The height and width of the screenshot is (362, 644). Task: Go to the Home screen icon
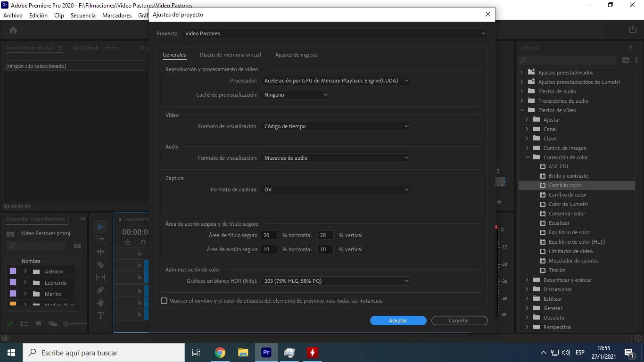[13, 30]
